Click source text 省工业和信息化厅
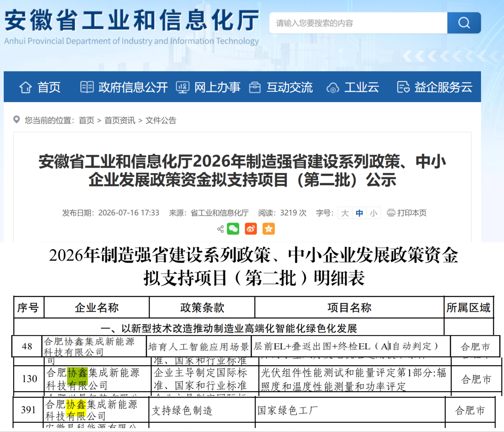Viewport: 504px width, 432px height. click(219, 213)
